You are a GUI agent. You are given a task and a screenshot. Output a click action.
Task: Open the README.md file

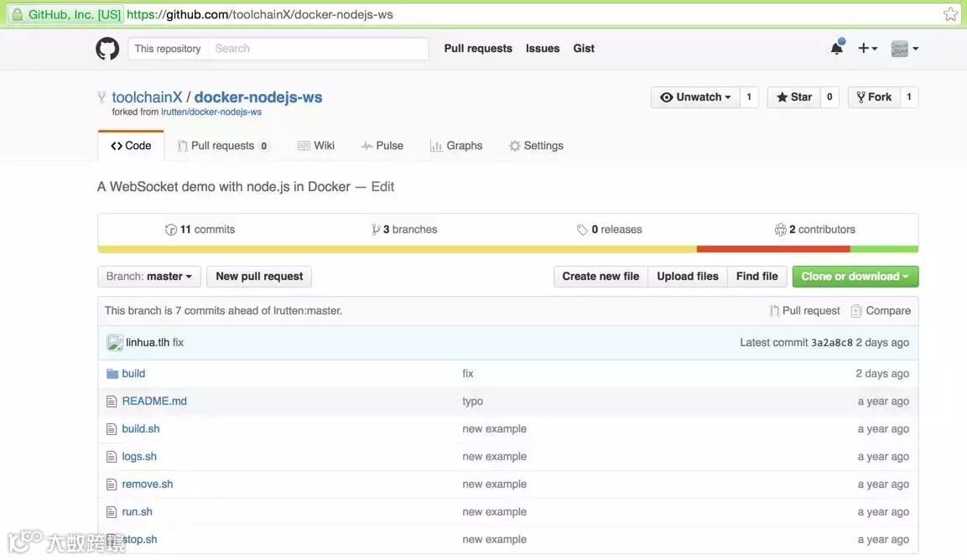point(154,402)
